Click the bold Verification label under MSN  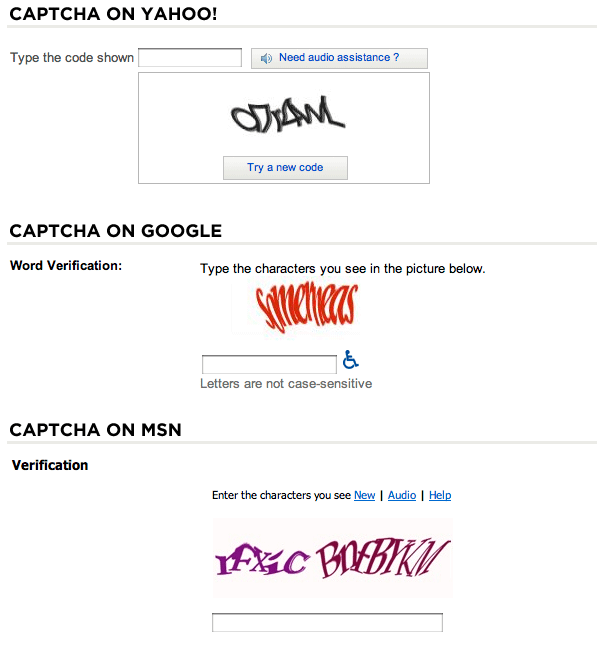[50, 465]
